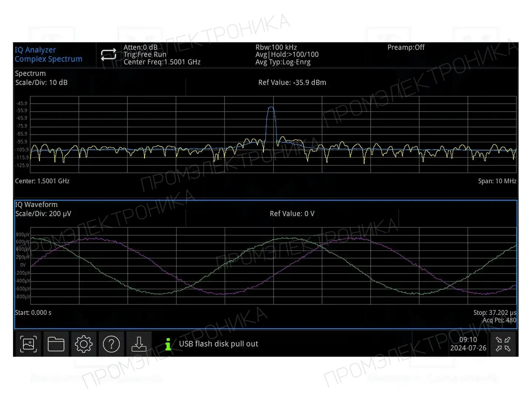Open the settings gear icon
The height and width of the screenshot is (399, 532).
[x=83, y=344]
